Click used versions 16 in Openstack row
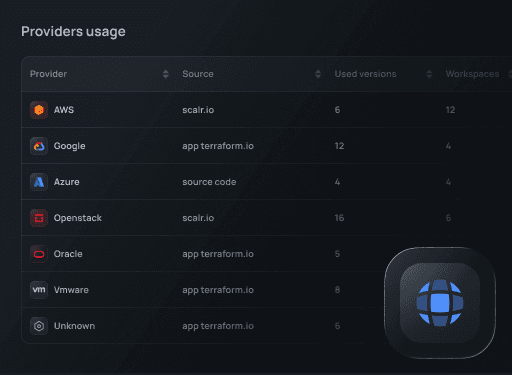This screenshot has width=512, height=375. [x=339, y=218]
